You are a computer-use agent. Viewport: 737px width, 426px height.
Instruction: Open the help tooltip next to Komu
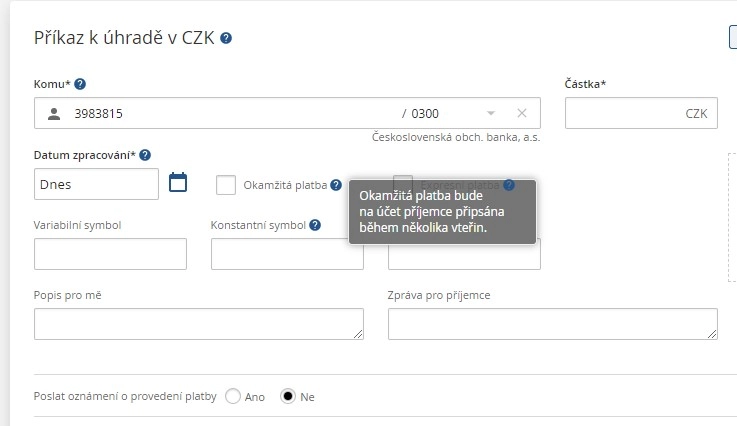80,84
